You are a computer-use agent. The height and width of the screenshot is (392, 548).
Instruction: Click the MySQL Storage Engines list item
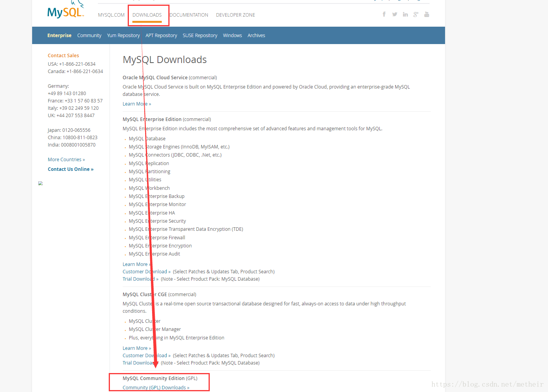click(179, 147)
